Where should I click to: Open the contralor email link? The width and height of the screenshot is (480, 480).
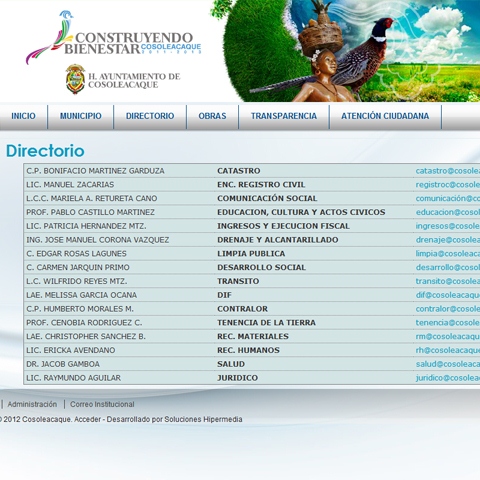[x=448, y=309]
